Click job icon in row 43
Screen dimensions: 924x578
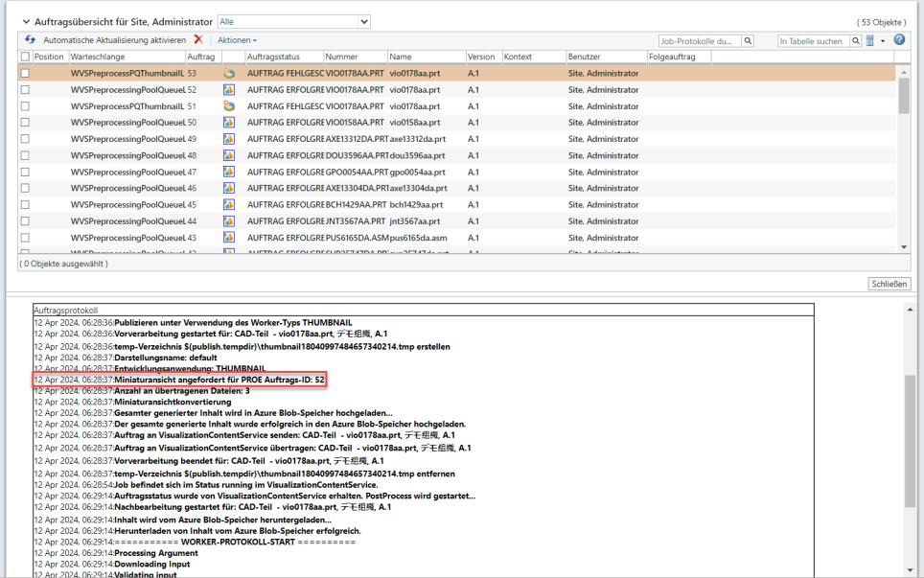(229, 238)
